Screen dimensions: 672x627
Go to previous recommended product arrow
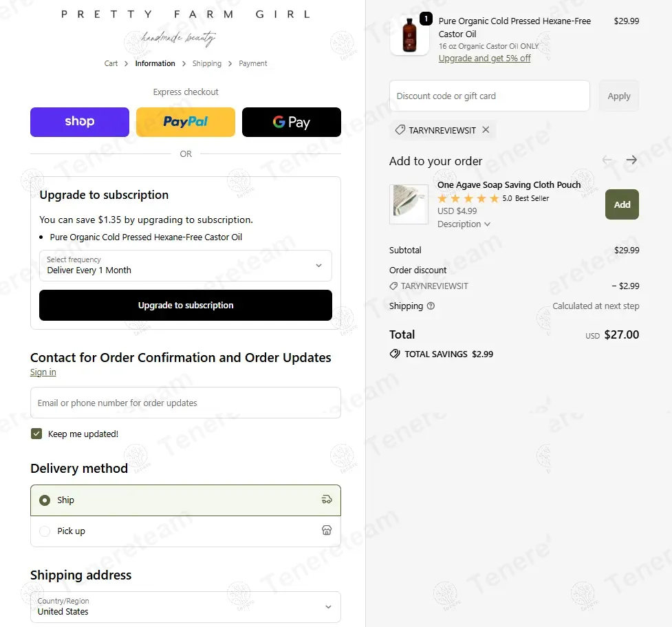pos(607,160)
